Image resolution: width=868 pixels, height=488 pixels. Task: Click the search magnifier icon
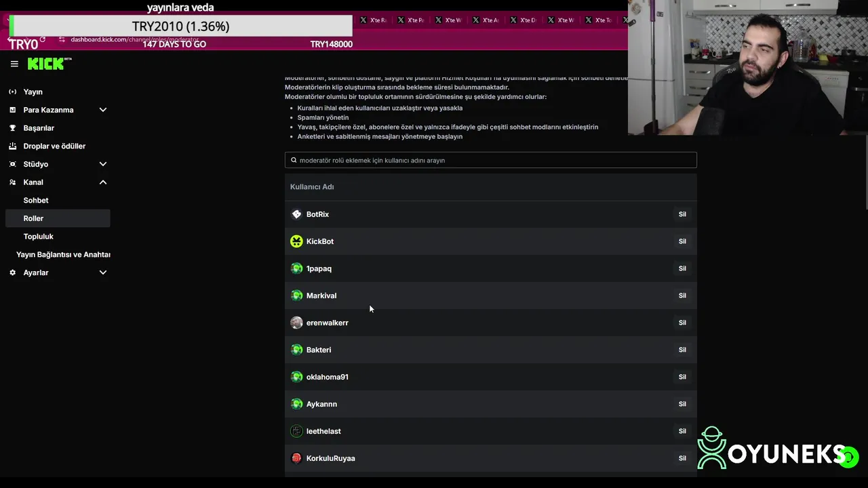pos(294,160)
